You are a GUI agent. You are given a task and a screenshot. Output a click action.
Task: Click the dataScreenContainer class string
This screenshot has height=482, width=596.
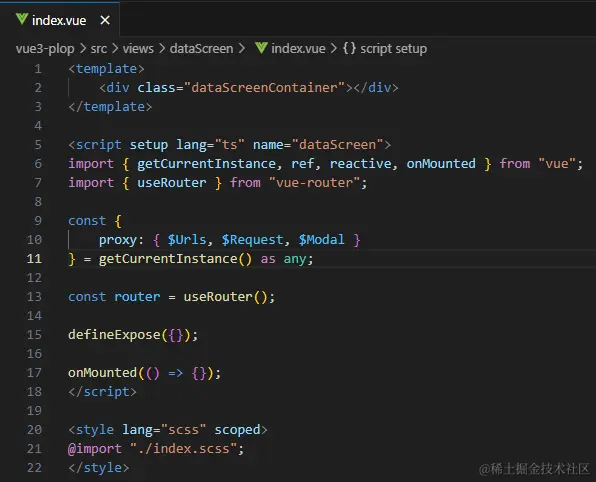[264, 88]
